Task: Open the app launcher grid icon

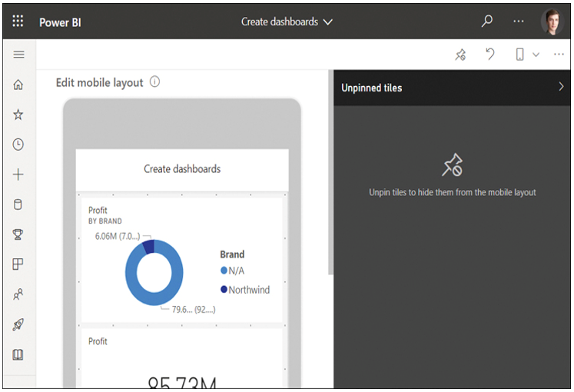Action: pyautogui.click(x=18, y=22)
